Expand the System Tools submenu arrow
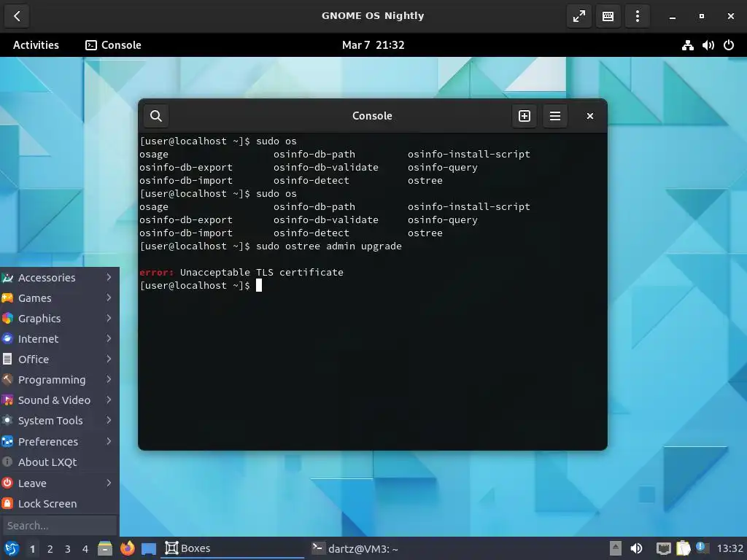Screen dimensions: 747x560 coord(109,421)
